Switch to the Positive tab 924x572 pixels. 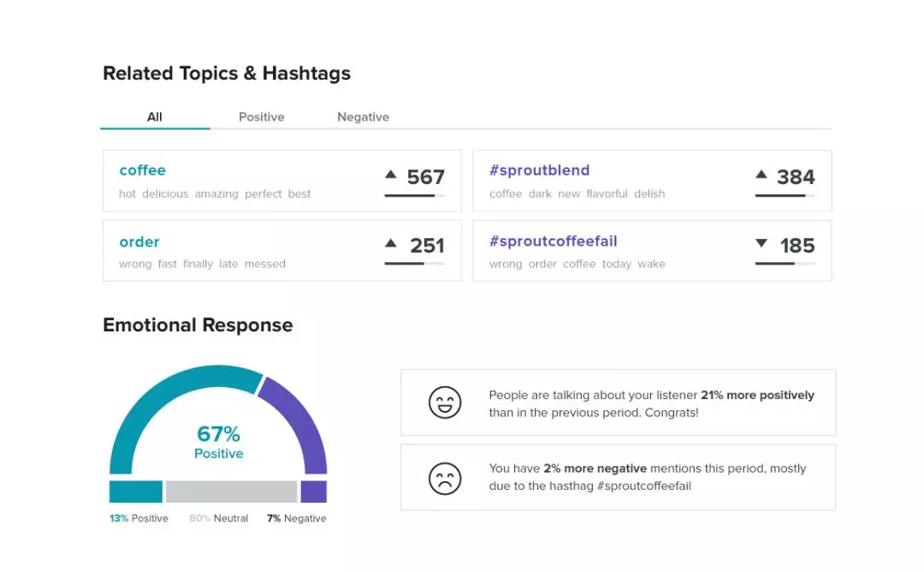pos(261,117)
